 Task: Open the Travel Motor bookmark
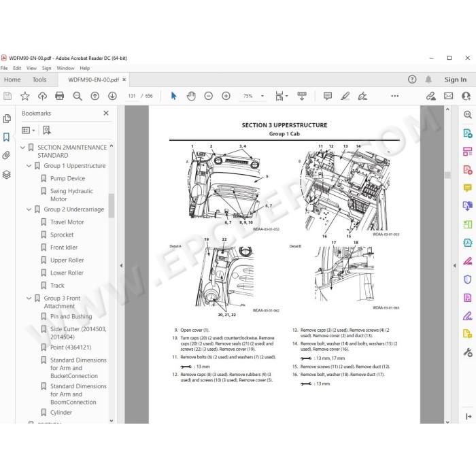tap(67, 222)
